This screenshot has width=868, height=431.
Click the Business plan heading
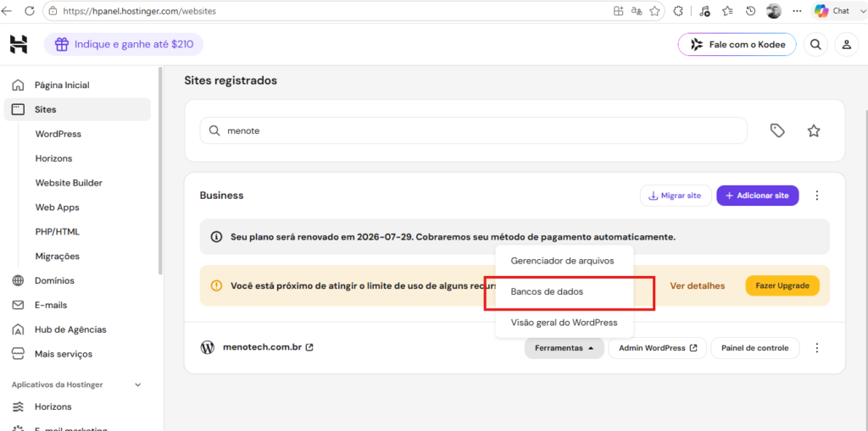tap(221, 196)
